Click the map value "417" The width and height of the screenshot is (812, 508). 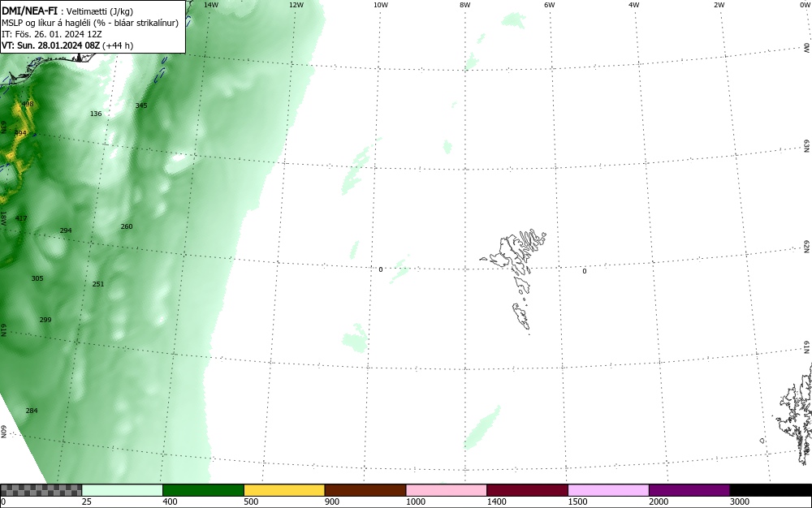click(21, 218)
